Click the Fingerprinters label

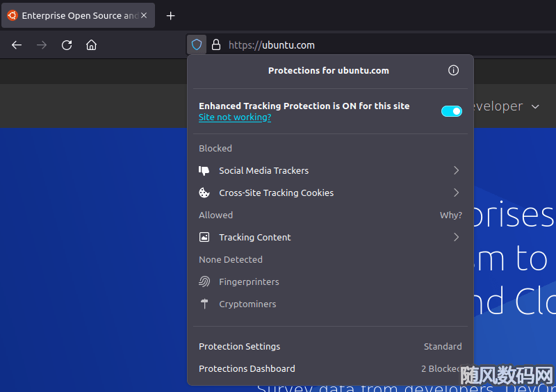pos(249,281)
